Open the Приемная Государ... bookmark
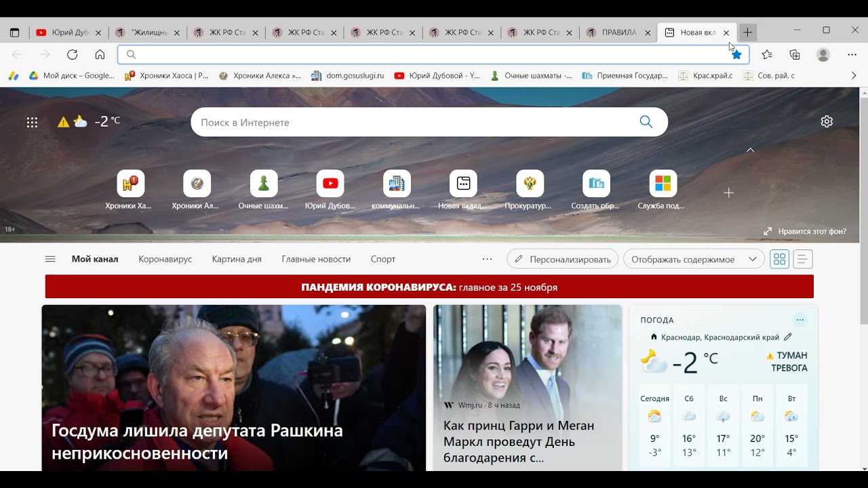 625,76
